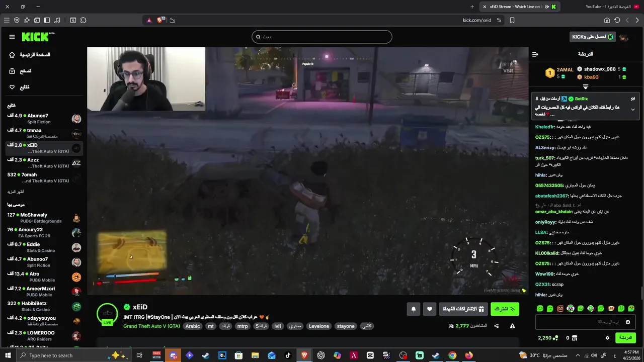Viewport: 644px width, 362px height.
Task: Open the user profile avatar menu
Action: point(624,37)
